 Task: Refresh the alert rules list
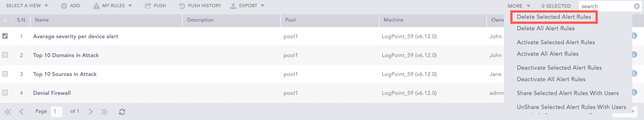[x=122, y=112]
